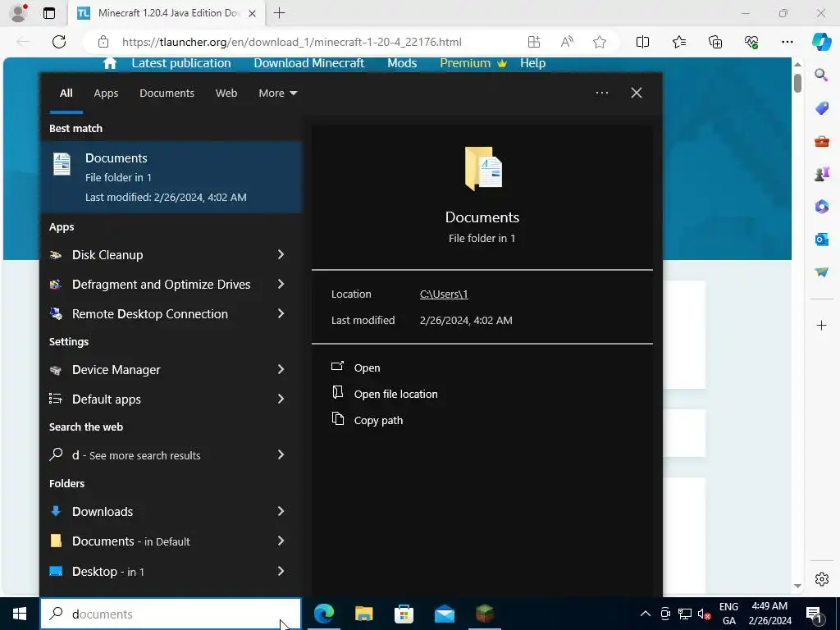Open the Premium link

[x=472, y=63]
